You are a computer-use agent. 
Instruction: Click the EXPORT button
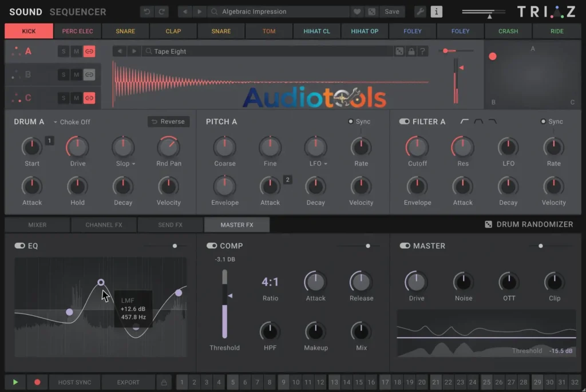click(x=128, y=382)
